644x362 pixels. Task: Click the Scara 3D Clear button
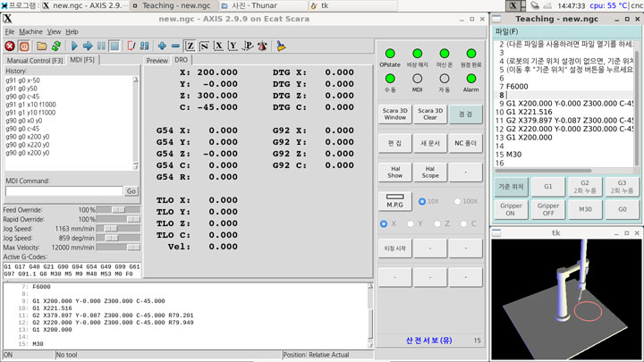430,114
